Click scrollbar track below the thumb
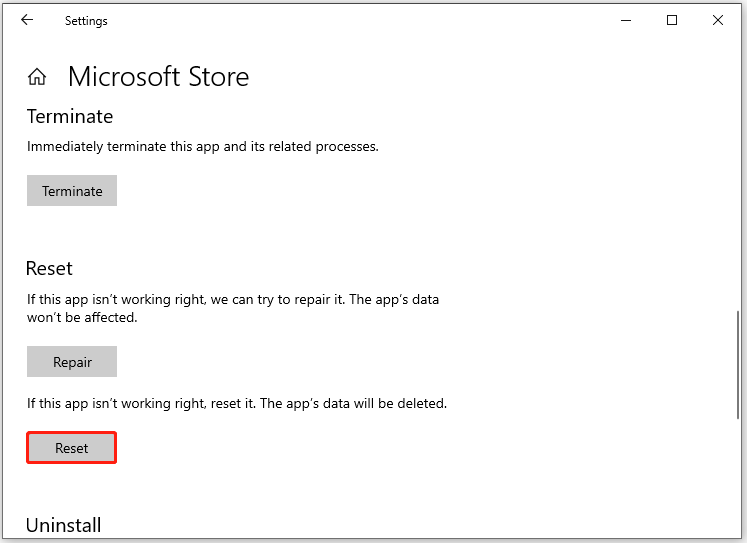747x543 pixels. 738,476
